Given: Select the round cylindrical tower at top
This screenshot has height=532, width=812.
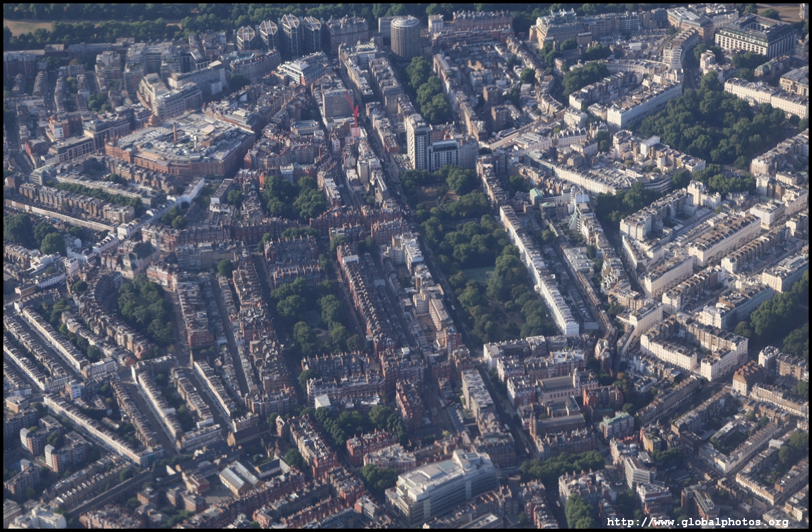Looking at the screenshot, I should click(405, 37).
